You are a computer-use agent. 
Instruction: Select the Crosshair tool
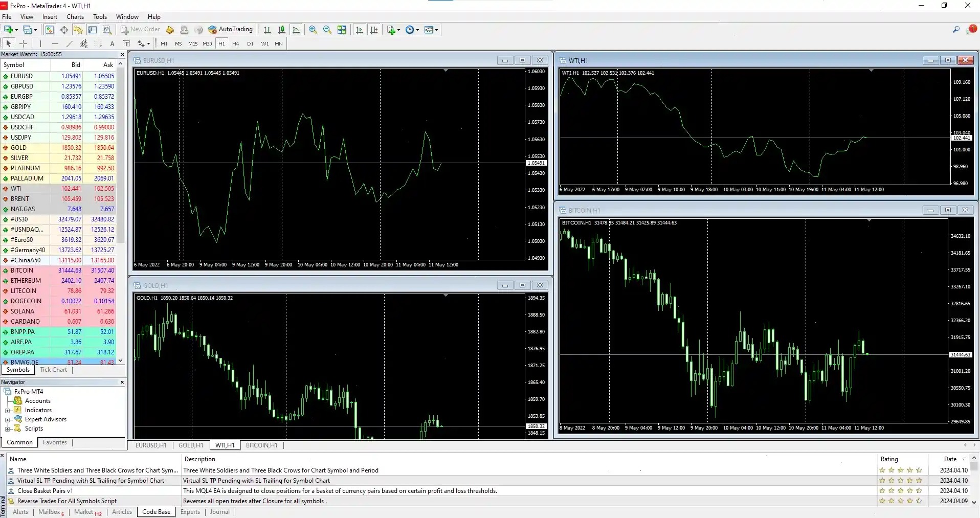pos(23,43)
